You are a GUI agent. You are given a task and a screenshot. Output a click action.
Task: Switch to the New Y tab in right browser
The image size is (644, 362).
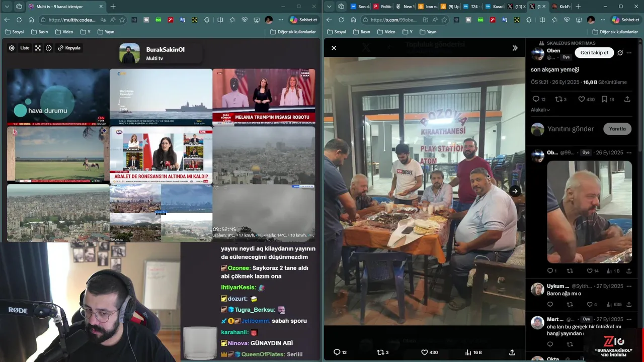tap(405, 7)
